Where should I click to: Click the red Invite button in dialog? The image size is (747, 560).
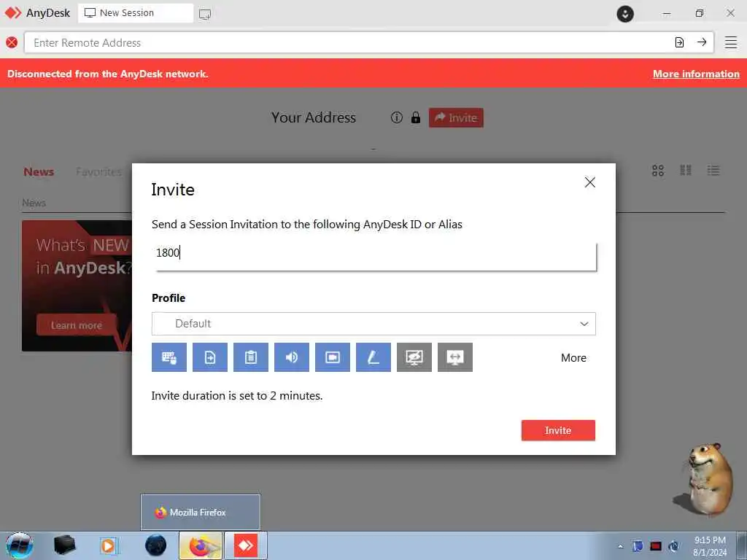click(558, 430)
